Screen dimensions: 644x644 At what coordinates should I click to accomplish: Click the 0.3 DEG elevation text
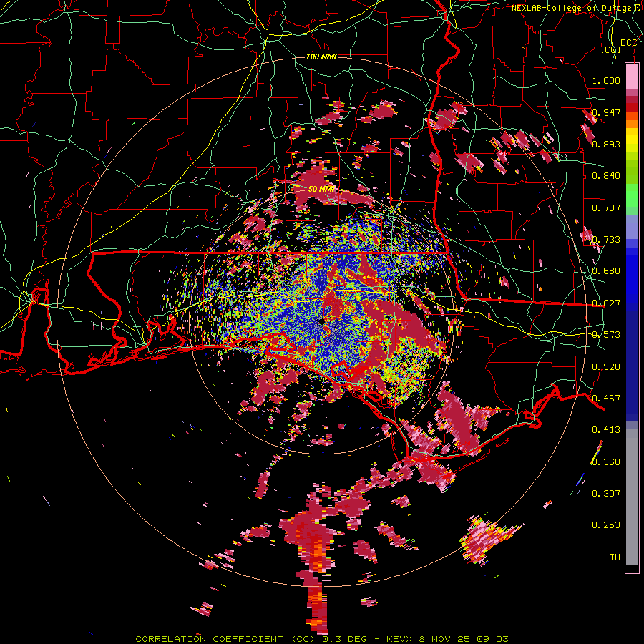(343, 639)
